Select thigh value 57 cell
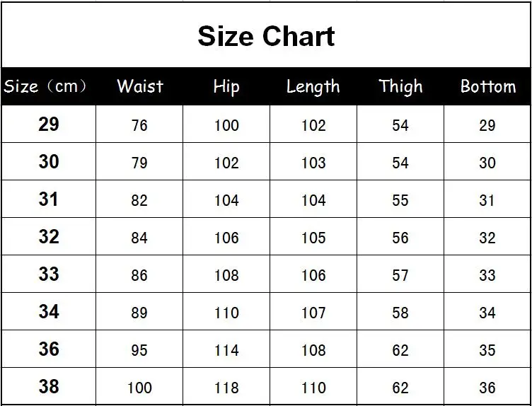532x406 pixels. click(x=400, y=274)
